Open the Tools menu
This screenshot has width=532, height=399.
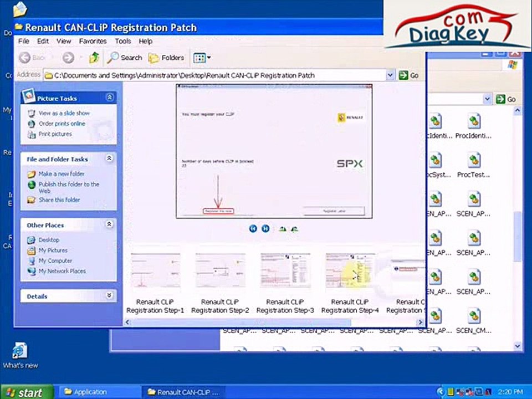pos(123,41)
